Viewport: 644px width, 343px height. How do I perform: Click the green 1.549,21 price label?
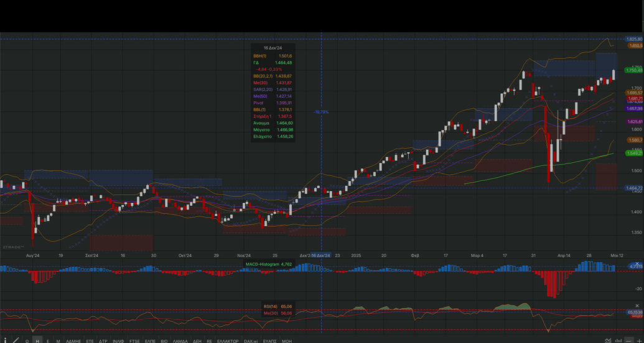(634, 153)
